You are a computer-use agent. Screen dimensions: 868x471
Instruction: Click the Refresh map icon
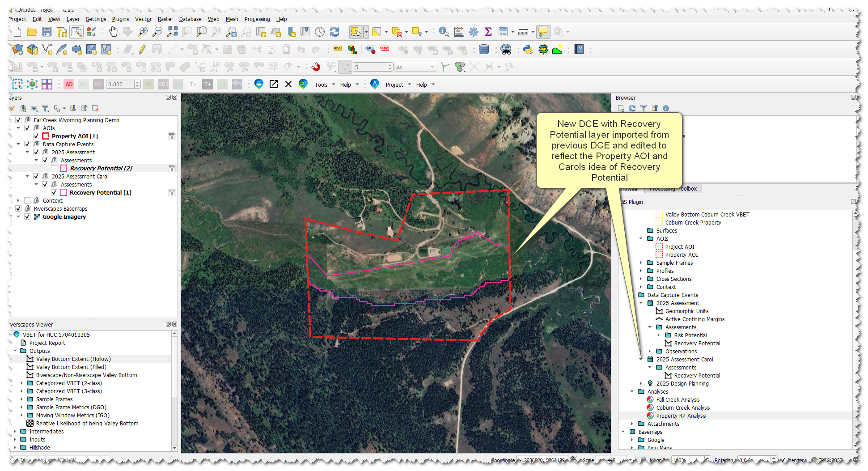coord(334,32)
